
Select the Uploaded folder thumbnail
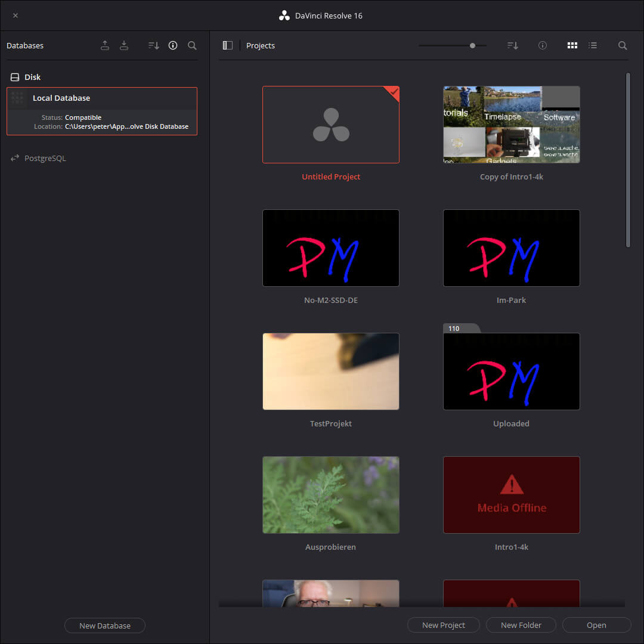[x=512, y=371]
